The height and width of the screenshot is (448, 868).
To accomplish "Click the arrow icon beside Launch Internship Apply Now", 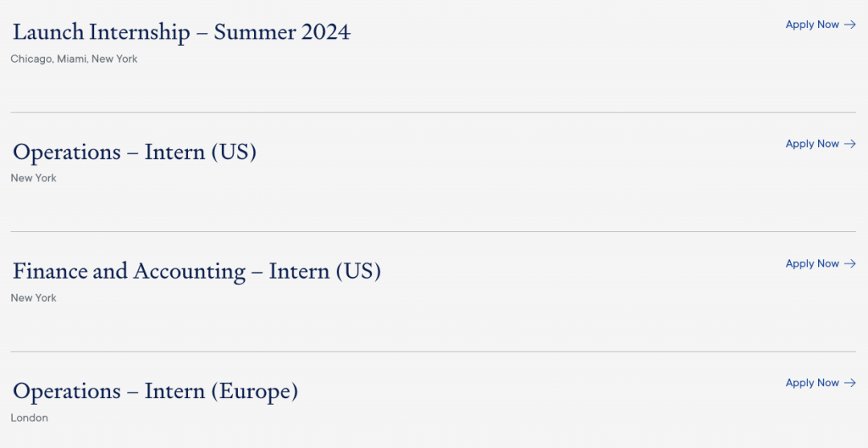I will coord(850,24).
